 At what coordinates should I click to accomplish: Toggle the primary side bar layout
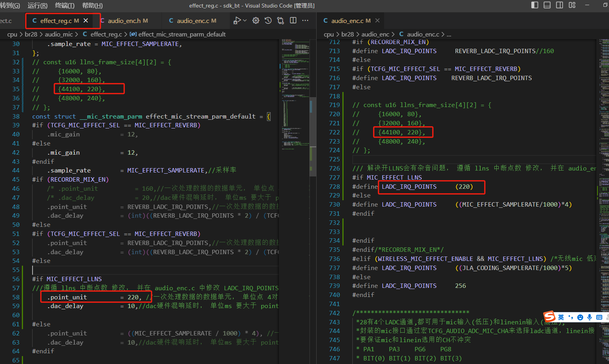(535, 5)
